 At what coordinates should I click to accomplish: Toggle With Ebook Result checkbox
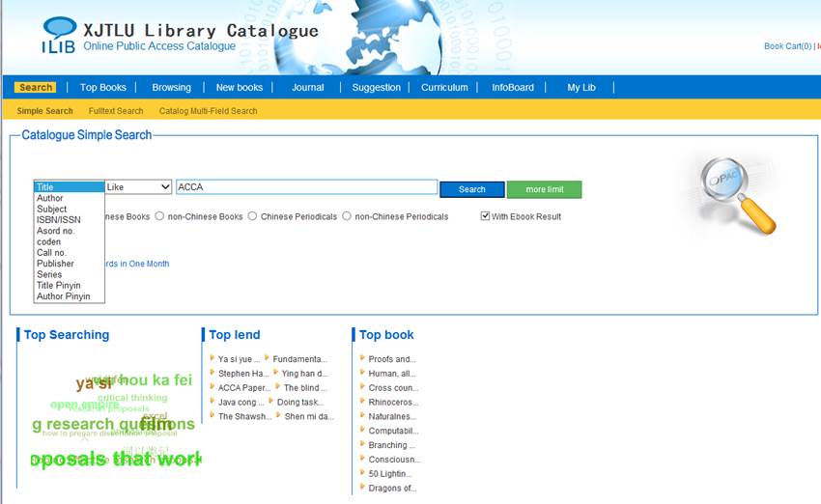(486, 215)
